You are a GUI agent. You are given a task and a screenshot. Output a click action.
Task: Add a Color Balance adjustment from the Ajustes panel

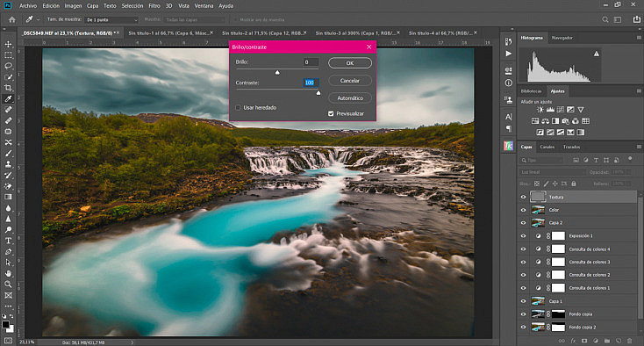tap(546, 121)
